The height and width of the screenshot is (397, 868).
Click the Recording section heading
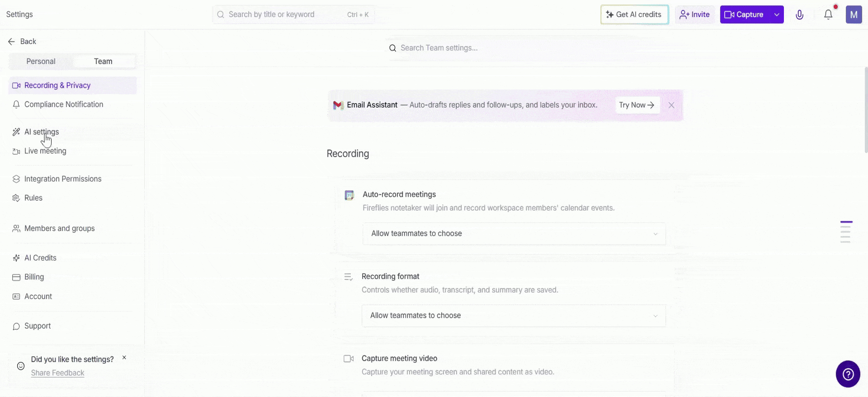click(x=348, y=154)
